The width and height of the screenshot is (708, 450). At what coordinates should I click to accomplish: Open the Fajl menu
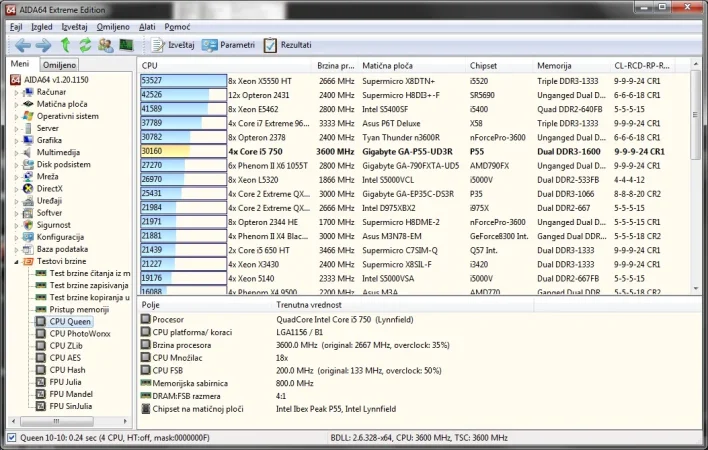[x=16, y=27]
